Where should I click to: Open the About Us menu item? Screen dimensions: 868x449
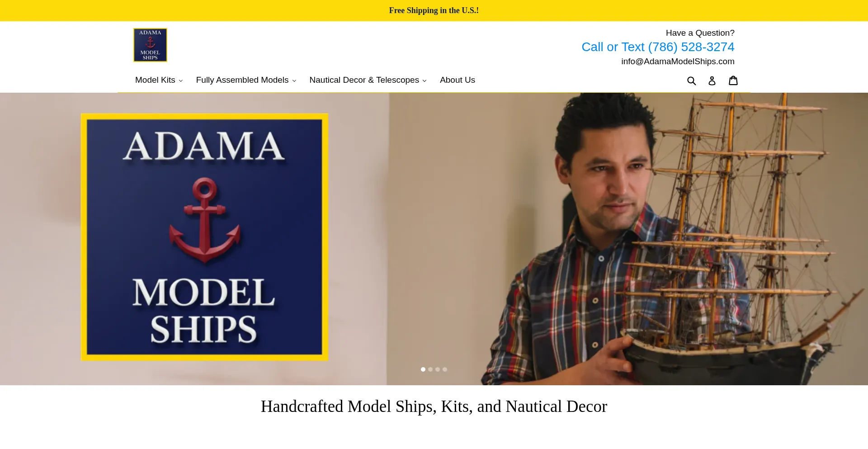coord(457,80)
